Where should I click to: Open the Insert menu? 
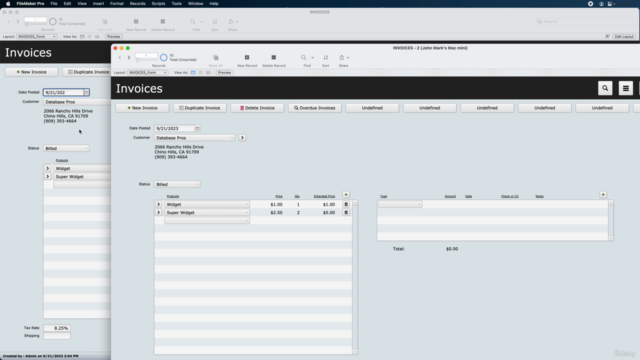click(x=98, y=4)
